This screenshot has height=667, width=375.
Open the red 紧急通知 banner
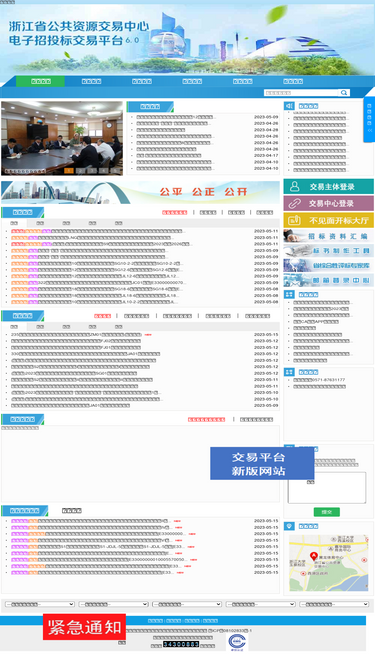(x=84, y=627)
